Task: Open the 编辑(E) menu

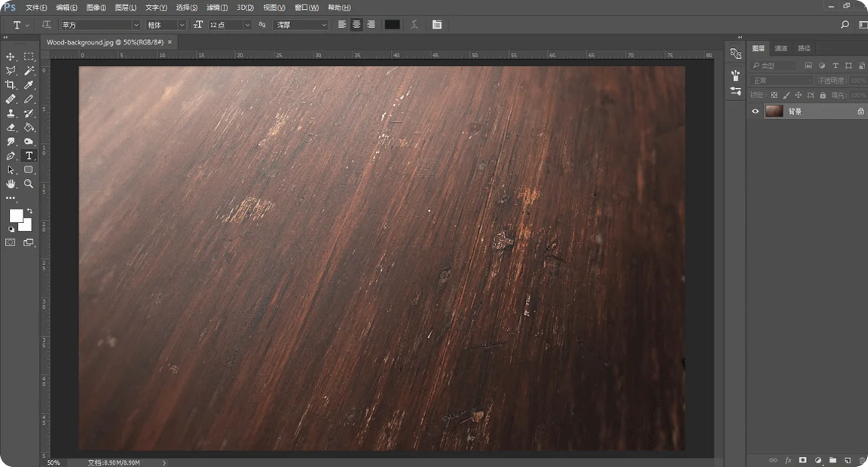Action: [x=66, y=8]
